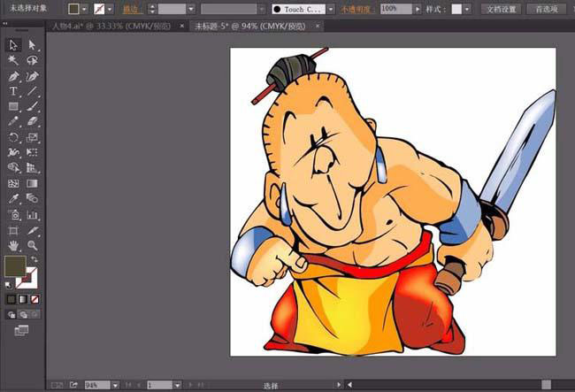Click the toolbox fill color swatch
Image resolution: width=575 pixels, height=392 pixels.
15,265
